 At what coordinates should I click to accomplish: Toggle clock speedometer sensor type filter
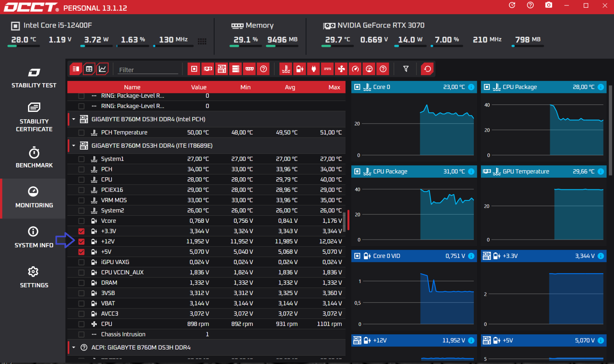(355, 69)
